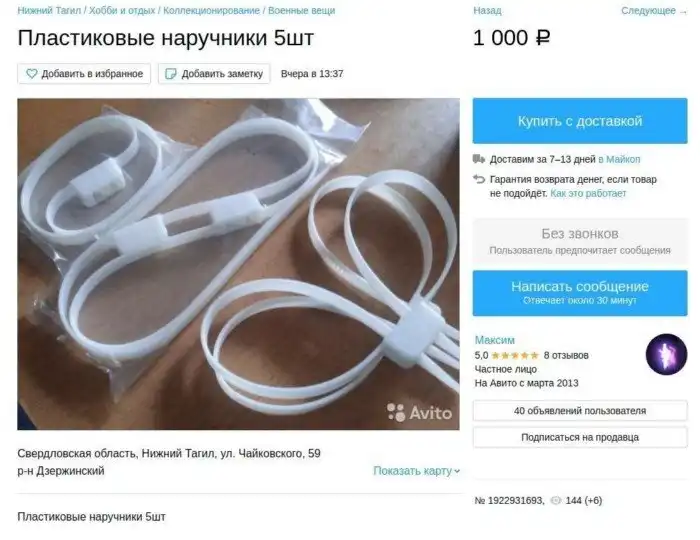Go to Следующее listing link
This screenshot has width=700, height=540.
pos(654,11)
